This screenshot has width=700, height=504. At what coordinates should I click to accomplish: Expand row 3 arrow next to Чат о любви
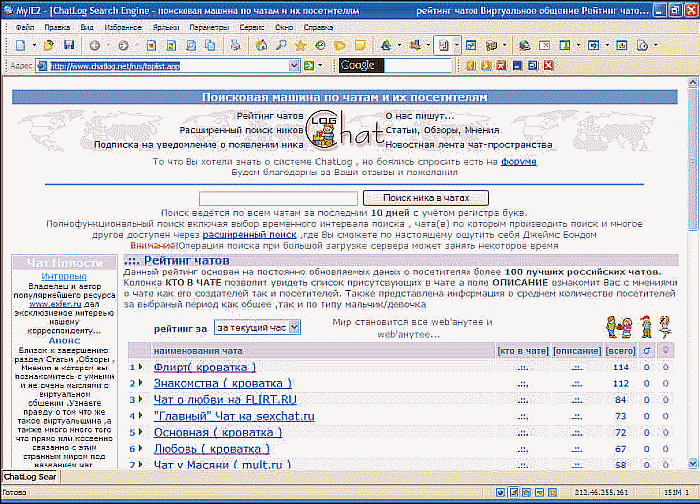[x=141, y=399]
